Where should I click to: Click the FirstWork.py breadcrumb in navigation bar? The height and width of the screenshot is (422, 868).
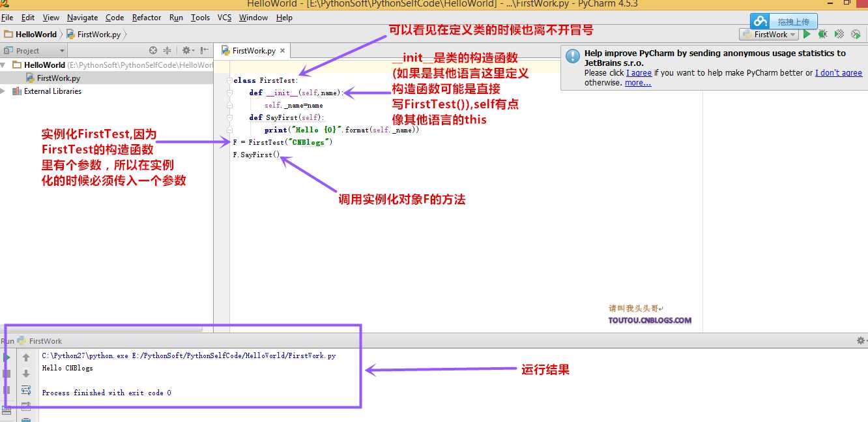[x=94, y=34]
